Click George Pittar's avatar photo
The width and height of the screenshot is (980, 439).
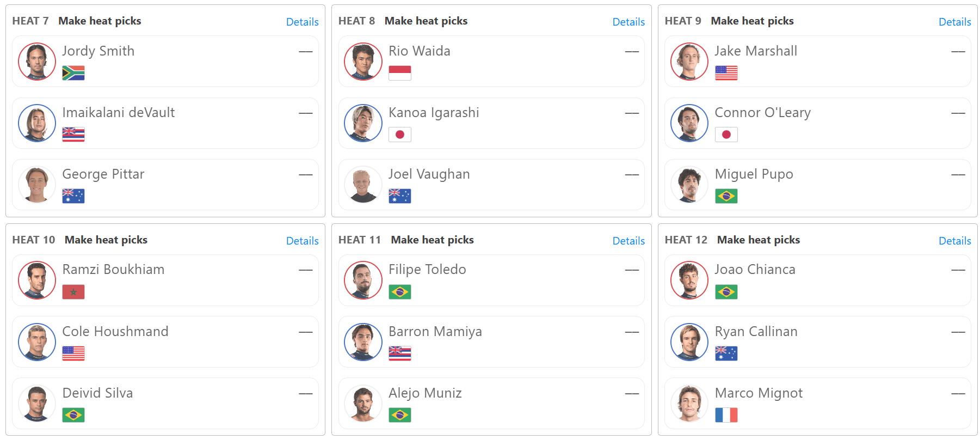coord(37,185)
